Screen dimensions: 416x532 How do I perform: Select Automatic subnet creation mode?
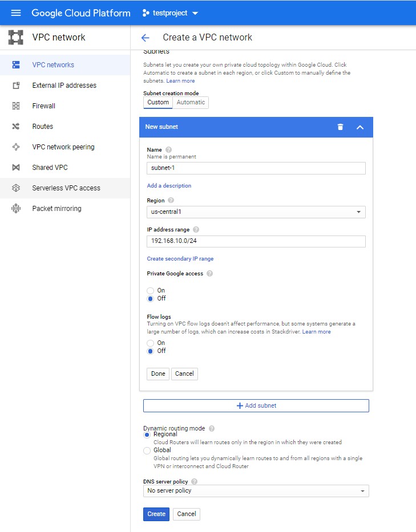coord(191,103)
